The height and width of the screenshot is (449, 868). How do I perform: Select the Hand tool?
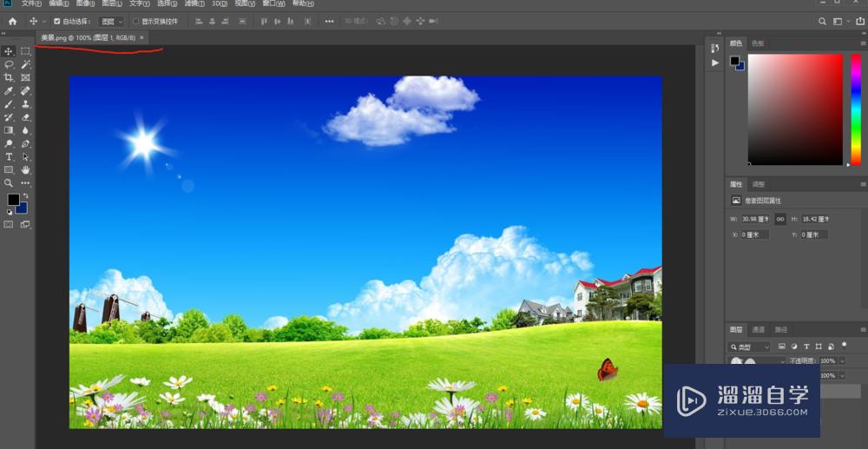[x=25, y=170]
